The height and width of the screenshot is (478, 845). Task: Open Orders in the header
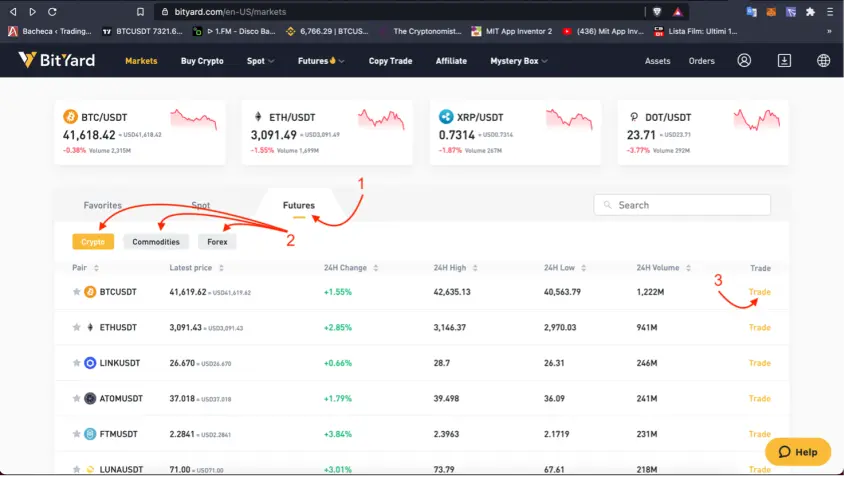point(701,61)
